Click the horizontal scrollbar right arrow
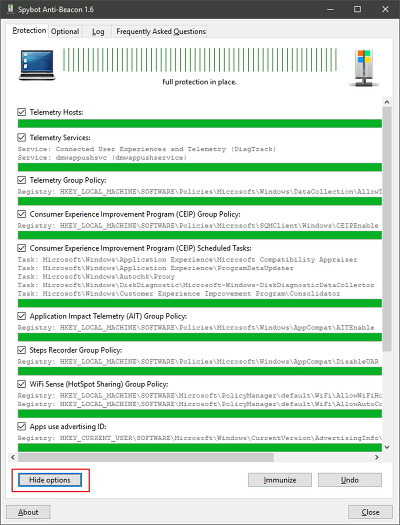The width and height of the screenshot is (400, 525). (377, 457)
